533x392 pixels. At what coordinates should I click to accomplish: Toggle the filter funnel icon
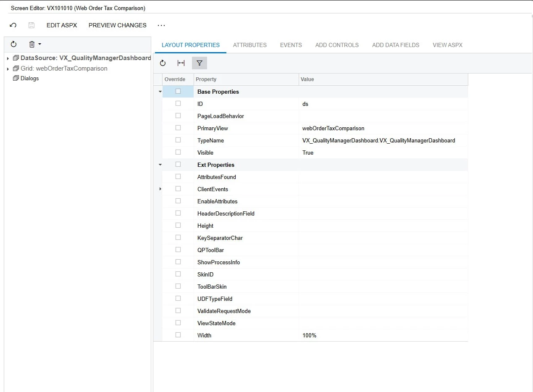(x=200, y=63)
